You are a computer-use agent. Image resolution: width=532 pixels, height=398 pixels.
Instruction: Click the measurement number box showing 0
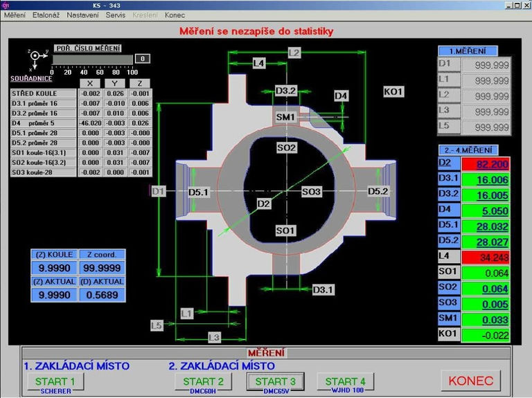(x=142, y=60)
